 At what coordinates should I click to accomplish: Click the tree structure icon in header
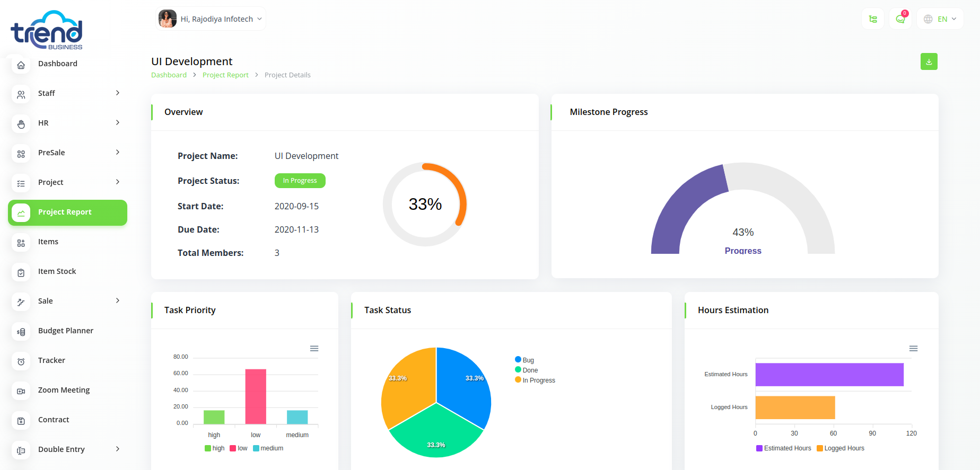[x=873, y=19]
